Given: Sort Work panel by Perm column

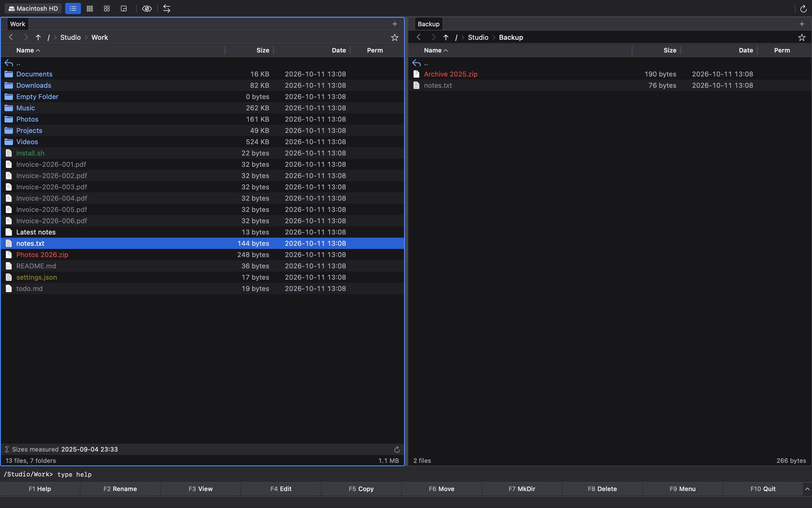Looking at the screenshot, I should 375,51.
